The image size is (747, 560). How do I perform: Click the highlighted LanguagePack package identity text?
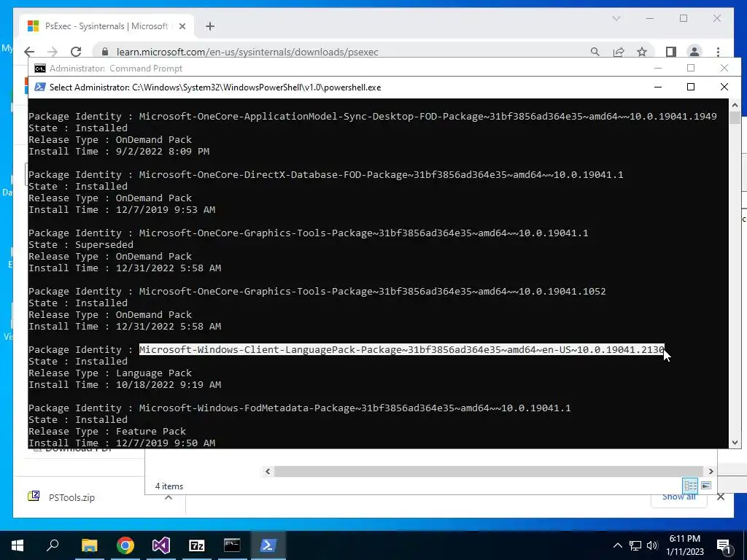pyautogui.click(x=402, y=349)
